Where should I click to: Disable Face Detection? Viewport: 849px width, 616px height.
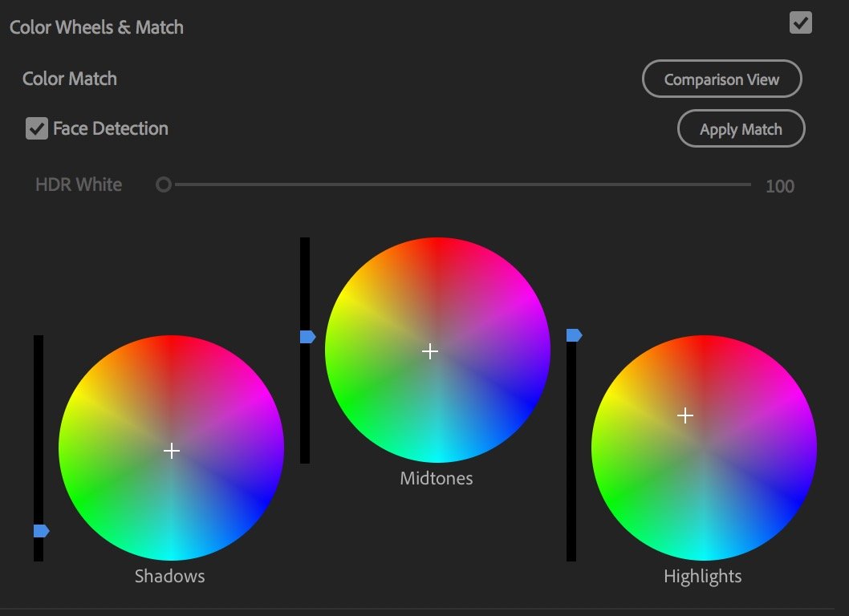pyautogui.click(x=36, y=128)
